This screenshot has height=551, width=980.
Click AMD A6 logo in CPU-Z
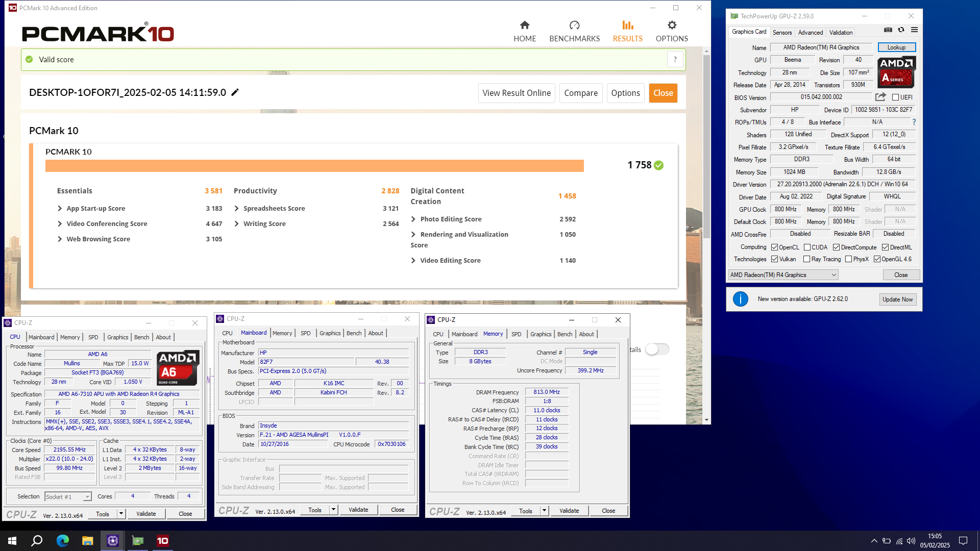(x=177, y=368)
